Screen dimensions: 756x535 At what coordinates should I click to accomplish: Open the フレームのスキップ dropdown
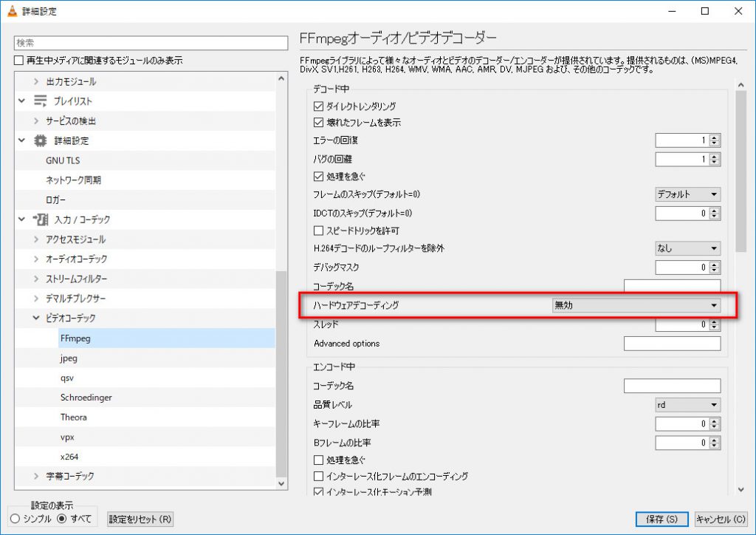[687, 194]
